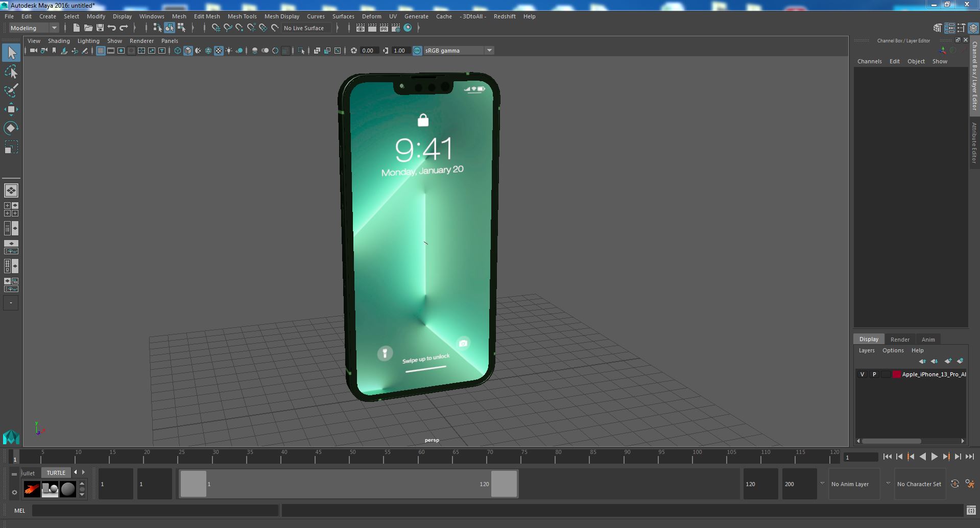The image size is (980, 528).
Task: Toggle Snap to Curves magnet
Action: click(228, 28)
